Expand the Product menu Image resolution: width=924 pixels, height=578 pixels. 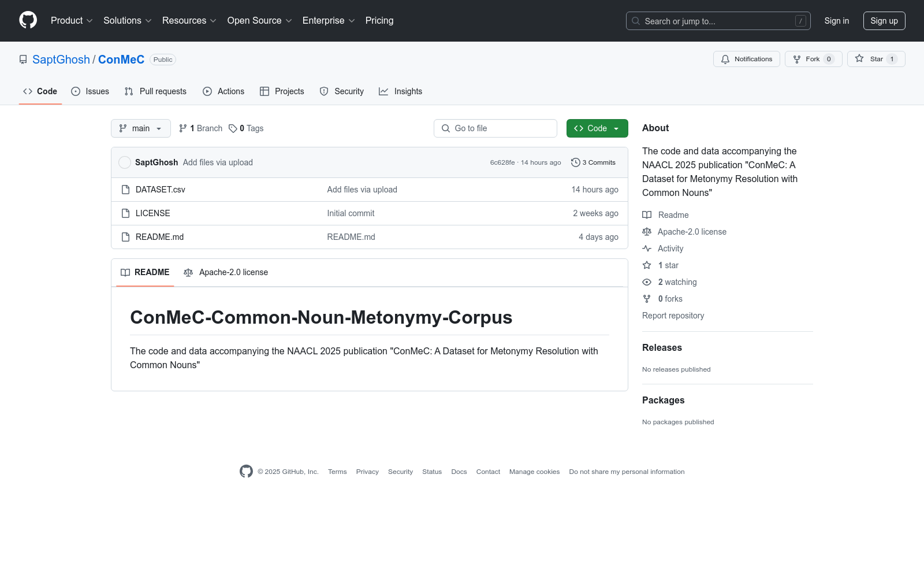pyautogui.click(x=72, y=20)
